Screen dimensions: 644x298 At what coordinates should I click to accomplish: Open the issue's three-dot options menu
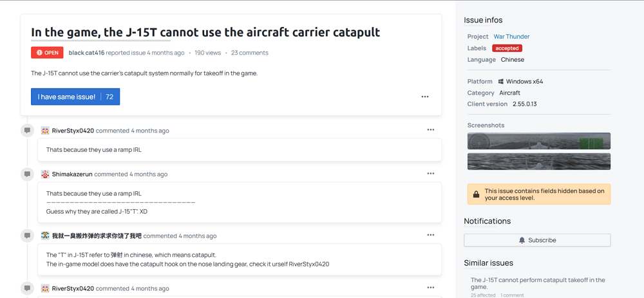(x=424, y=97)
